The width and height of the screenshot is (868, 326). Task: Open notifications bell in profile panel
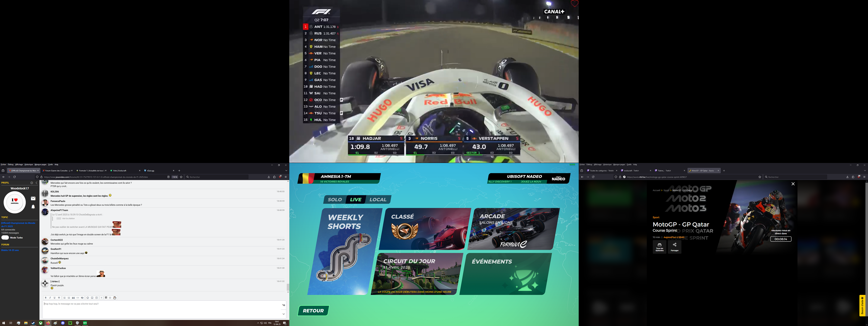click(x=33, y=206)
